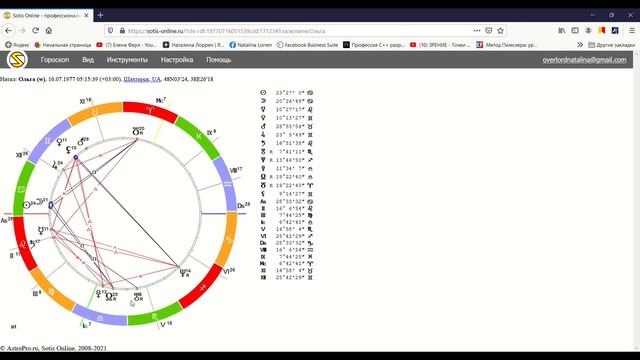
Task: Click the Sotis Online logo icon
Action: (17, 60)
